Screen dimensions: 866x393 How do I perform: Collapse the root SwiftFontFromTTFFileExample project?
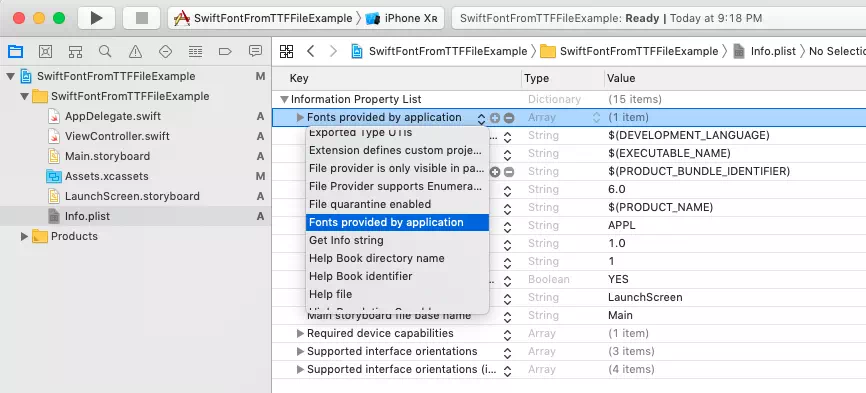click(x=10, y=76)
